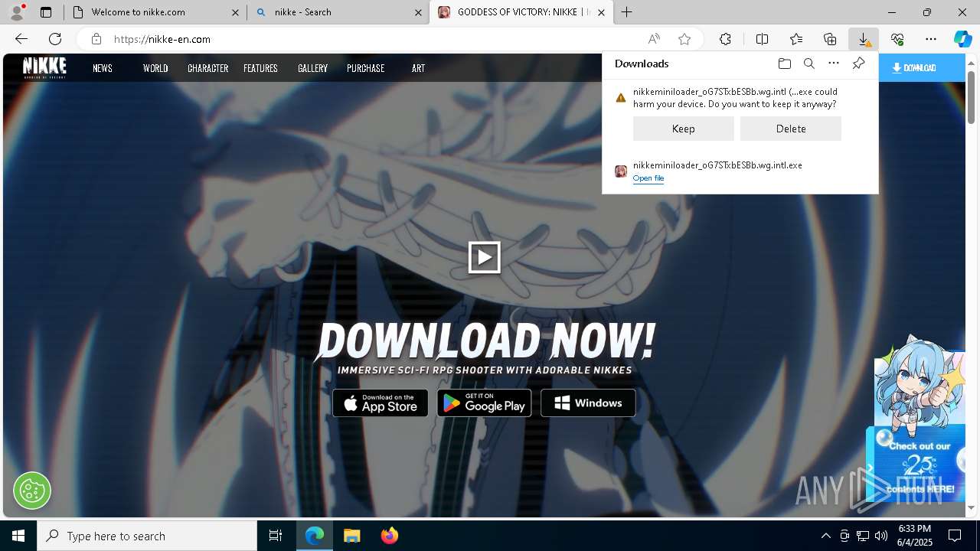980x551 pixels.
Task: Open Read aloud icon in address bar
Action: [x=654, y=39]
